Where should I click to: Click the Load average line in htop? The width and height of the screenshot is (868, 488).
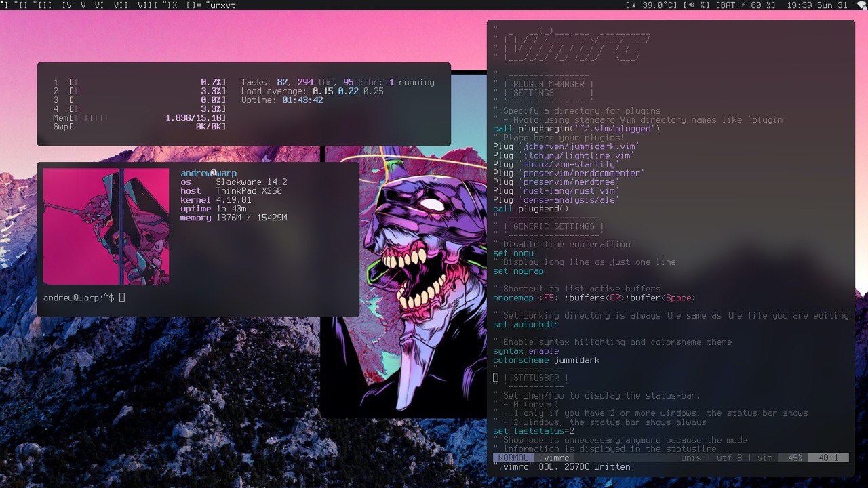pyautogui.click(x=313, y=91)
